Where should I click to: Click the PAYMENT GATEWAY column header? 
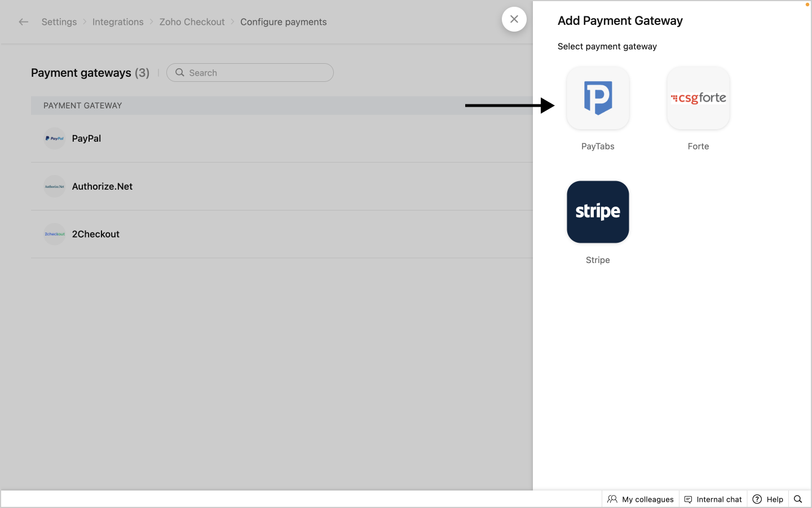(x=83, y=106)
